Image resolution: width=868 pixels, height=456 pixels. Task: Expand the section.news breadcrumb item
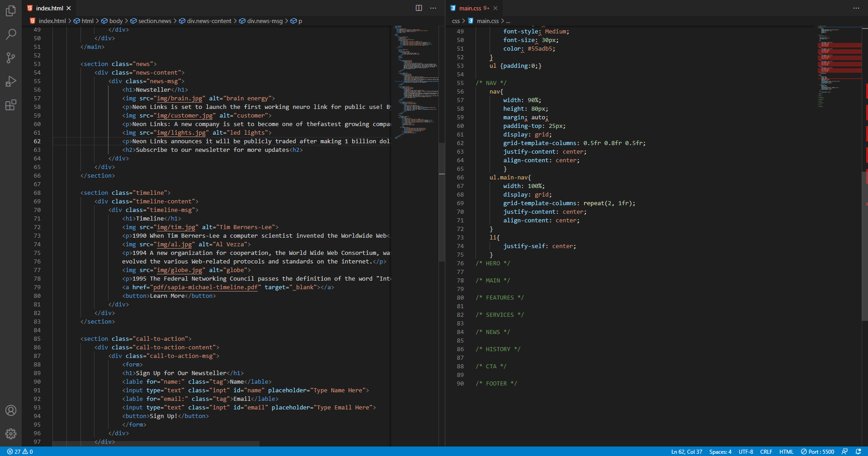(x=155, y=21)
